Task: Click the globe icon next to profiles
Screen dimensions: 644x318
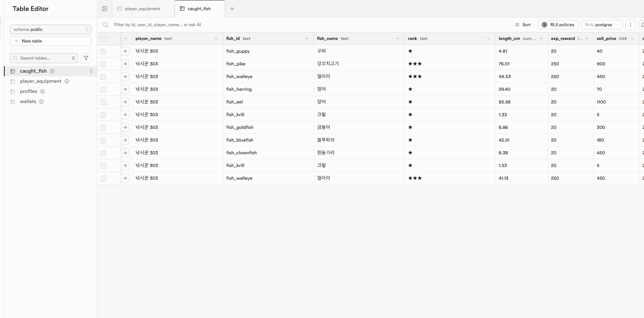Action: (42, 91)
